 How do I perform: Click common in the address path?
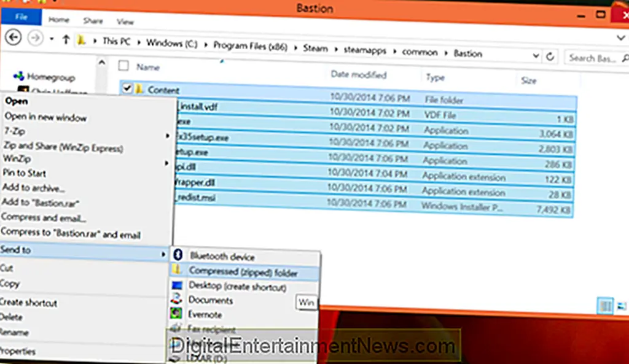pos(420,52)
